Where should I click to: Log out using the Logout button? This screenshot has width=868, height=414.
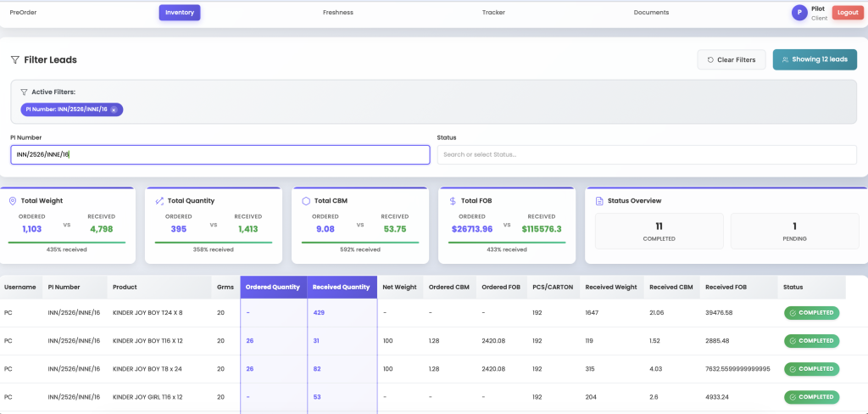(x=846, y=13)
